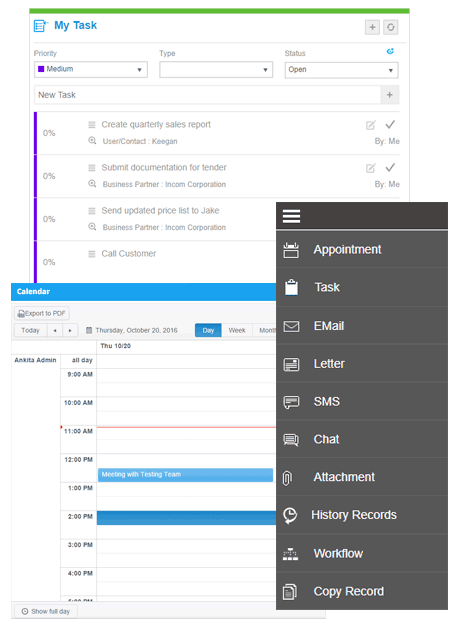The width and height of the screenshot is (460, 640).
Task: Click the New Task input field
Action: coord(207,95)
